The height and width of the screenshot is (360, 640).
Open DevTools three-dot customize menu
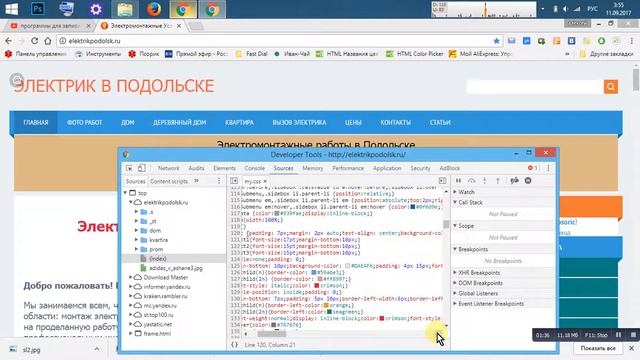(x=548, y=168)
